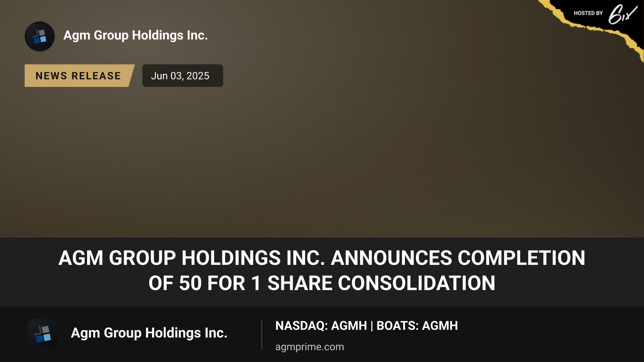
Task: Open the 6ix host logo
Action: click(623, 14)
